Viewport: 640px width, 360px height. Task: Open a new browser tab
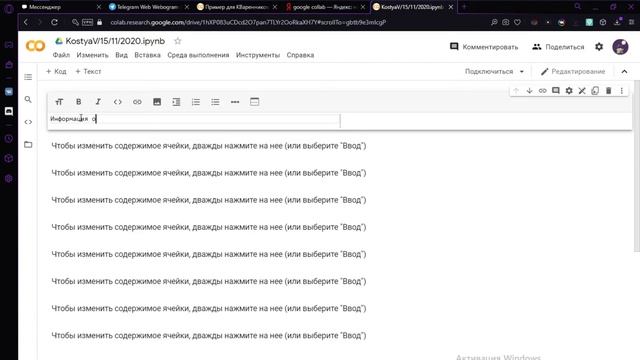(464, 7)
